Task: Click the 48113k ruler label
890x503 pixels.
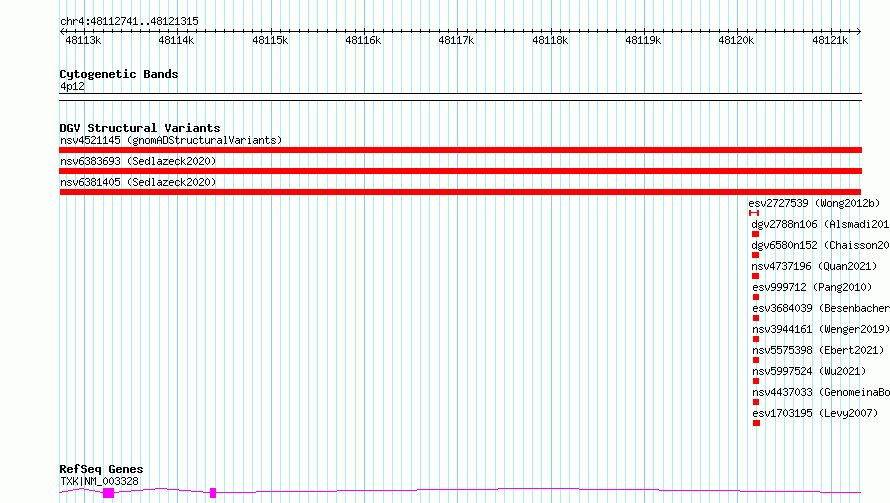Action: (x=83, y=40)
